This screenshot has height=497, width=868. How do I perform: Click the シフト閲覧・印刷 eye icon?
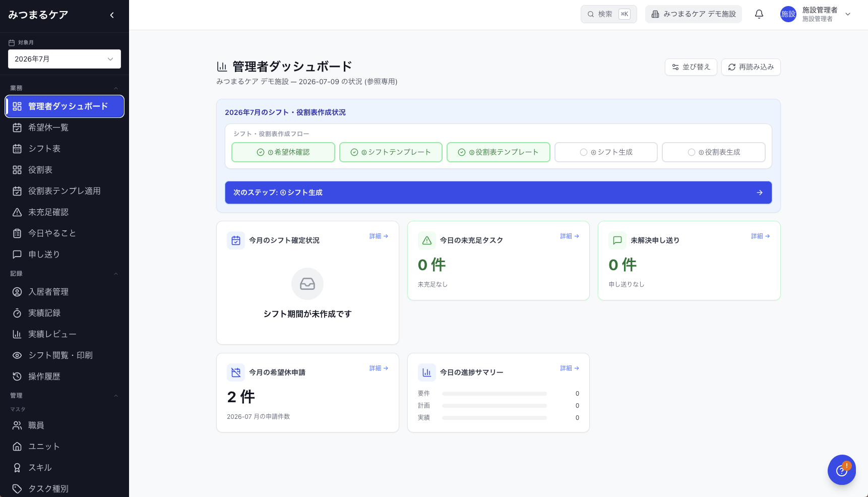(x=17, y=355)
